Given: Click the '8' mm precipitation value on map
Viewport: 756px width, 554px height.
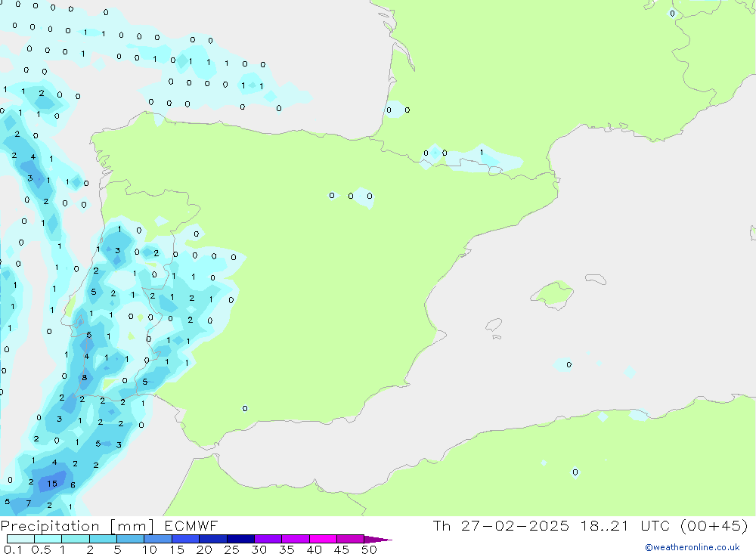Looking at the screenshot, I should pyautogui.click(x=85, y=378).
